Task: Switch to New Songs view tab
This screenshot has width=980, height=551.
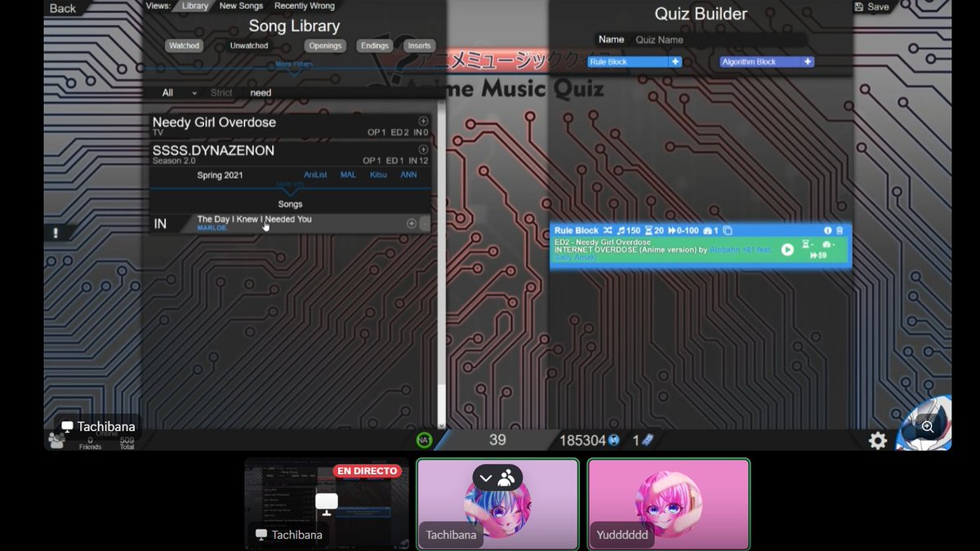Action: [x=241, y=6]
